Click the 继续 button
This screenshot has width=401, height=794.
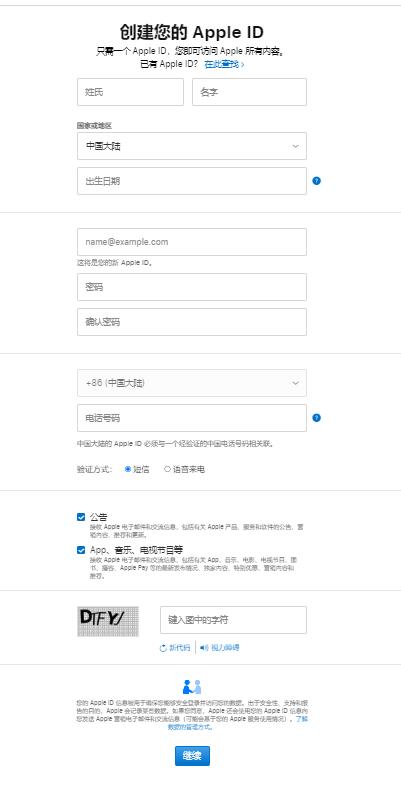[192, 756]
